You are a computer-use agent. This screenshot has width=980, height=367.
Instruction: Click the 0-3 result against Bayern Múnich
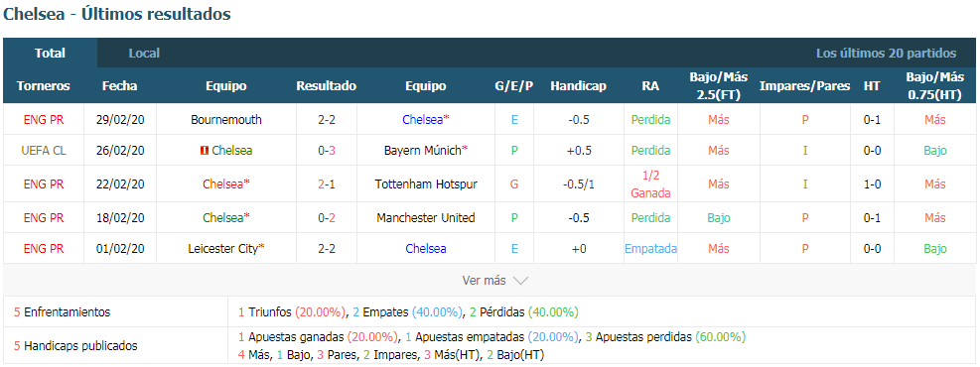(326, 150)
